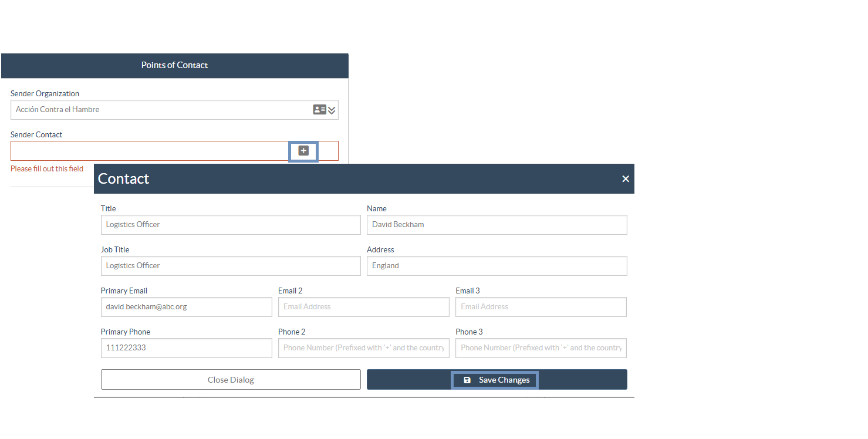Click the Email 3 input field
Screen dimensions: 868x439
[541, 307]
